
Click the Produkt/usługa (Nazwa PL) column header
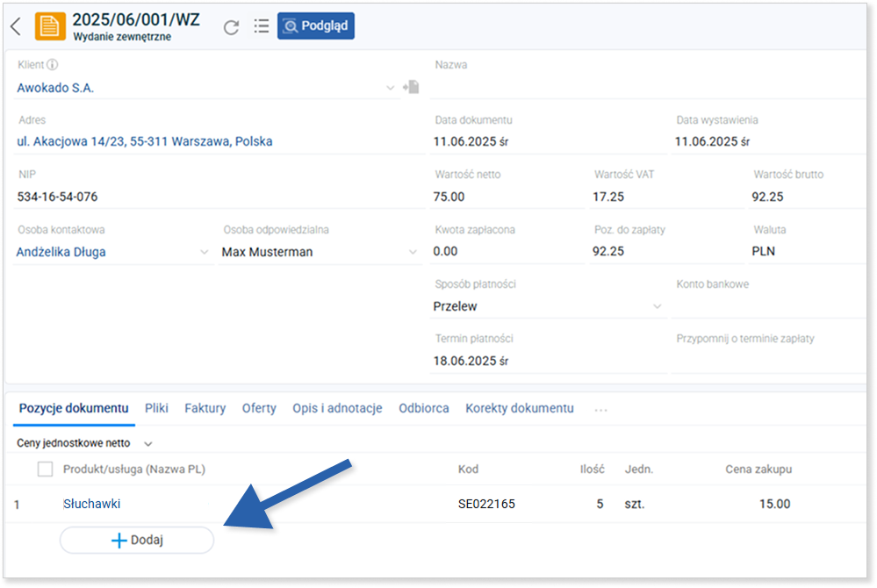[x=134, y=470]
